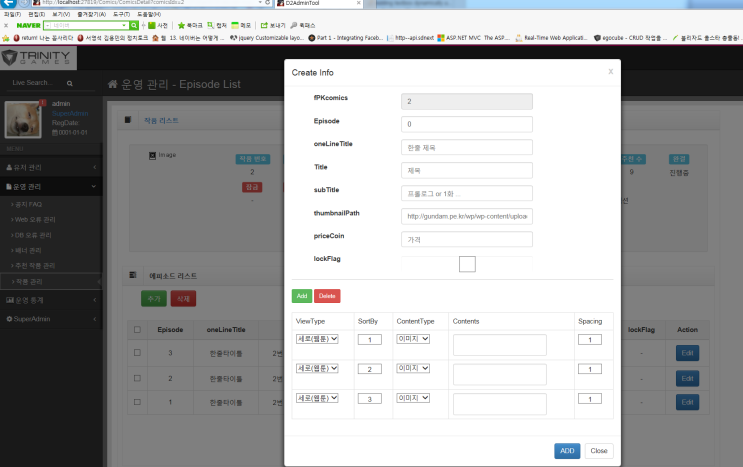Open the 편집(E) browser menu
Screen dimensions: 743x467
point(36,14)
